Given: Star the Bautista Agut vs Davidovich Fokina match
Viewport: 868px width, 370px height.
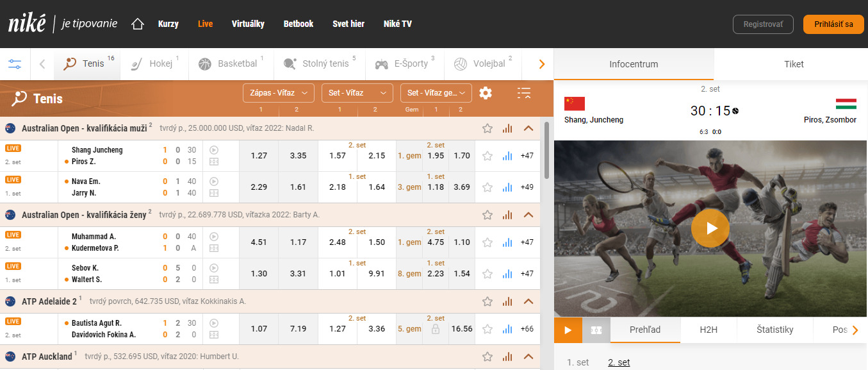Looking at the screenshot, I should point(487,329).
